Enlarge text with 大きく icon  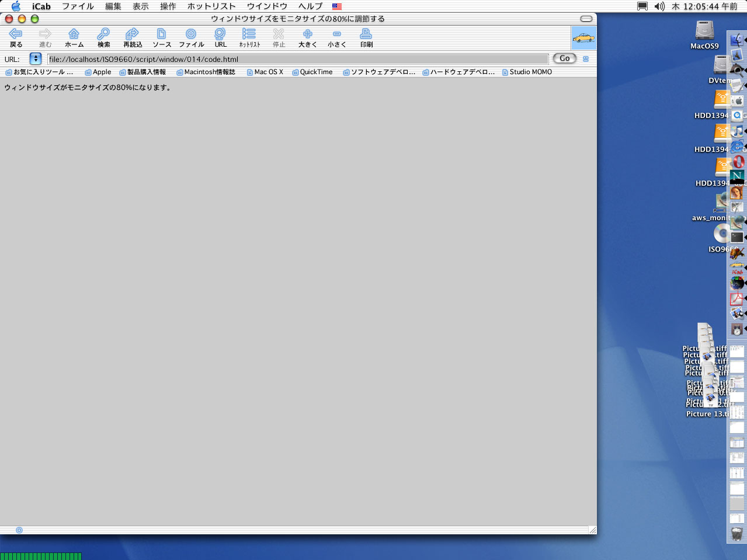click(308, 38)
